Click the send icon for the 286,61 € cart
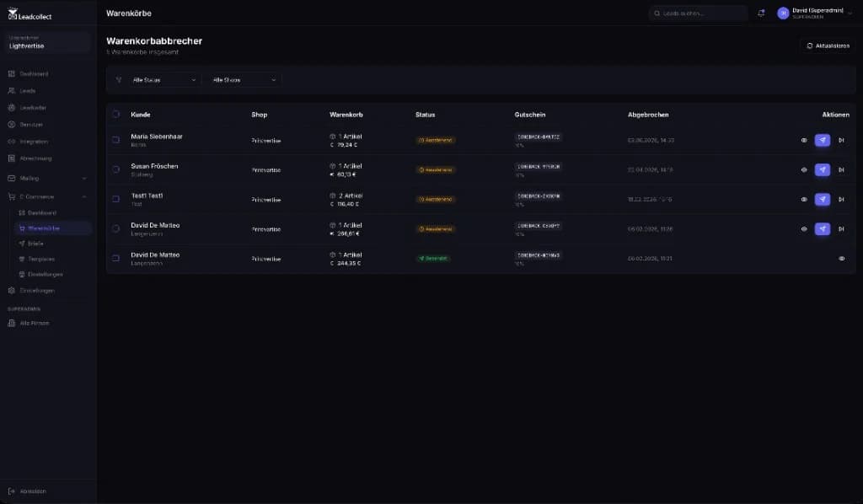863x504 pixels. pyautogui.click(x=823, y=229)
